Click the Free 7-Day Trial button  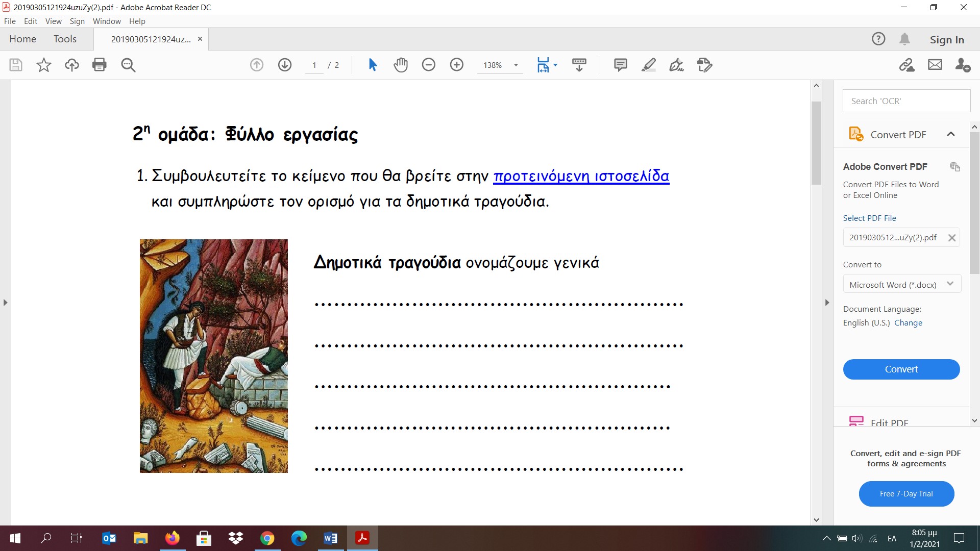906,494
